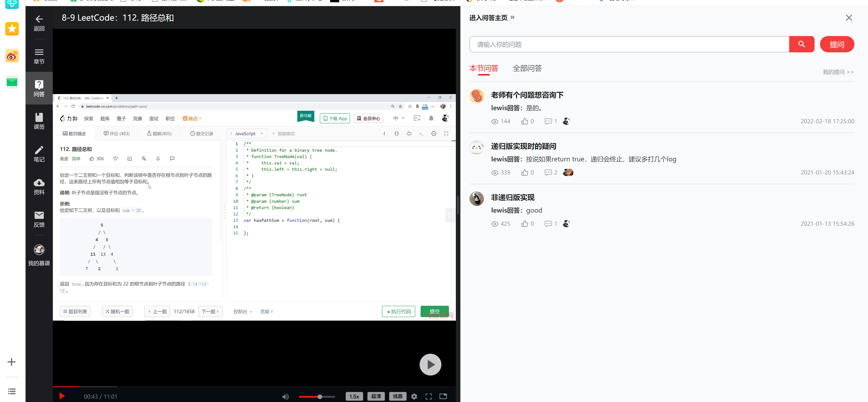Open the 商店 dropdown in LeetCode navbar
The height and width of the screenshot is (402, 868).
tap(192, 118)
